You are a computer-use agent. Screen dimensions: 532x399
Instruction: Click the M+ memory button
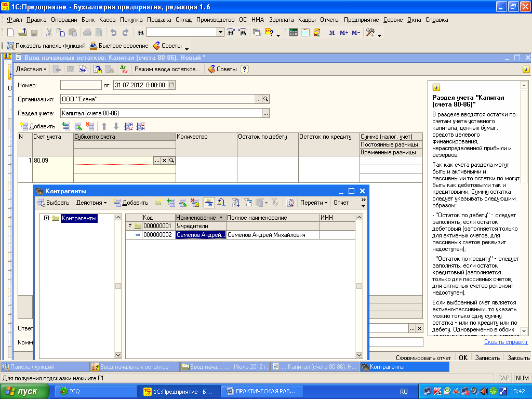click(344, 33)
